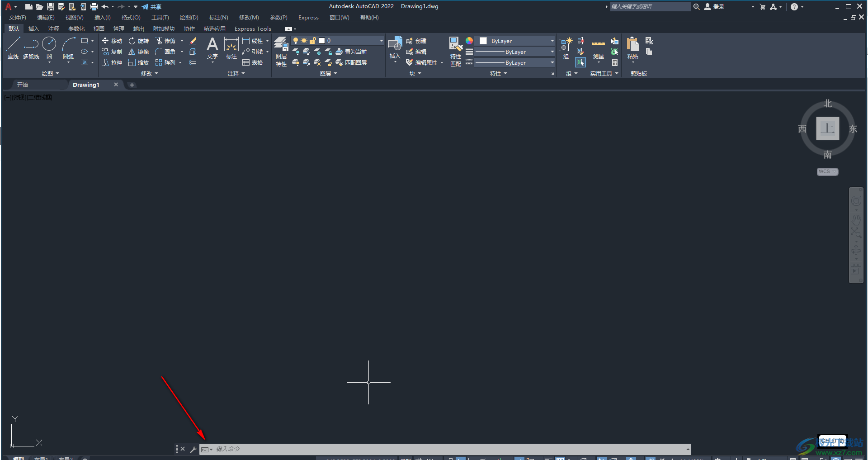Image resolution: width=868 pixels, height=460 pixels.
Task: Expand the 图层 (Layers) panel
Action: [x=328, y=73]
